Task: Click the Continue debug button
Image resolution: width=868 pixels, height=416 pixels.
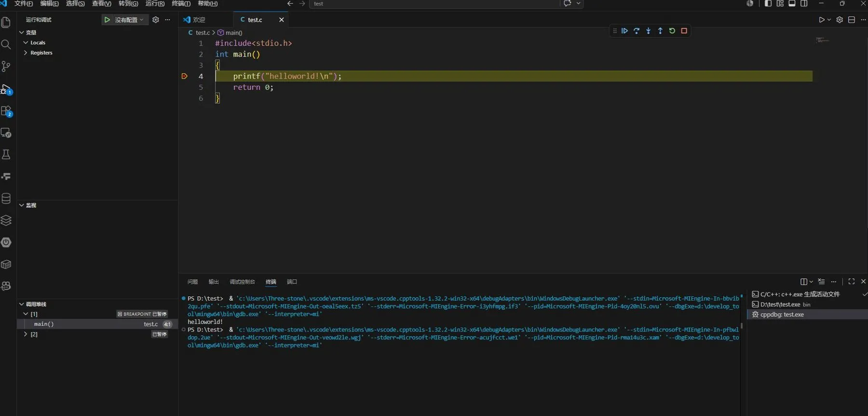Action: 624,31
